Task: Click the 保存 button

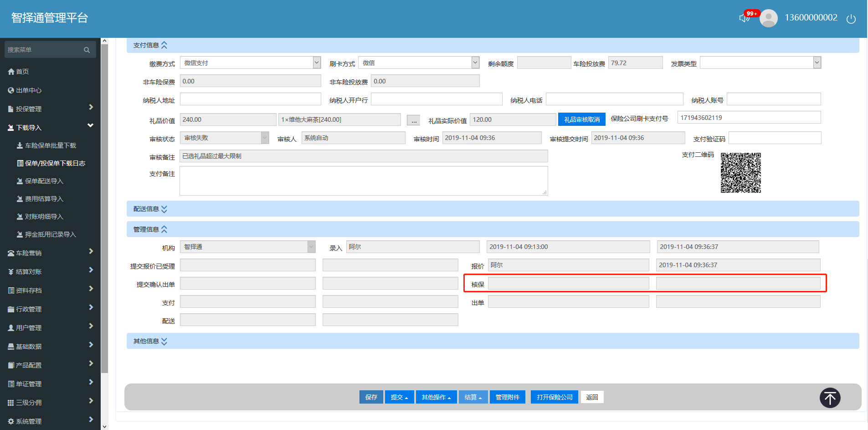Action: click(371, 397)
